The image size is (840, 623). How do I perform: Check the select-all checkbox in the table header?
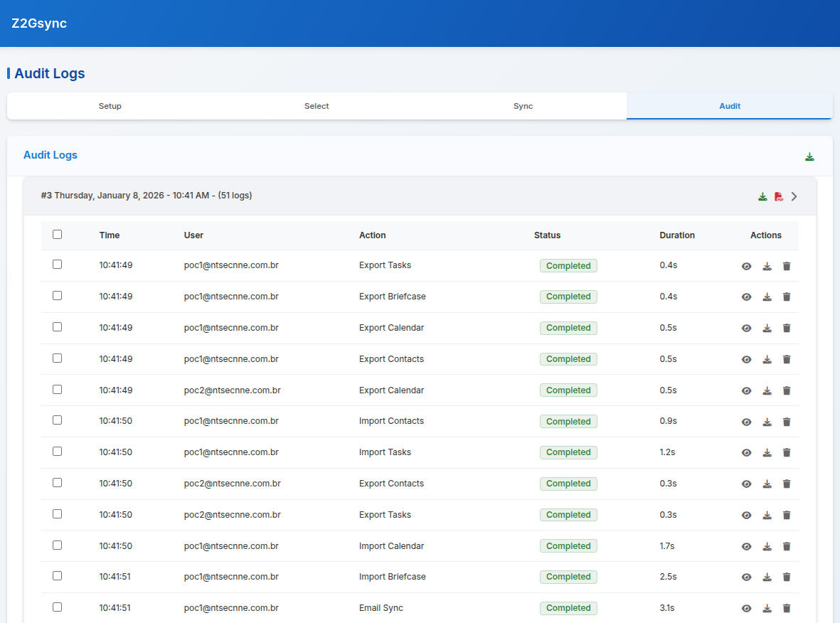[57, 234]
